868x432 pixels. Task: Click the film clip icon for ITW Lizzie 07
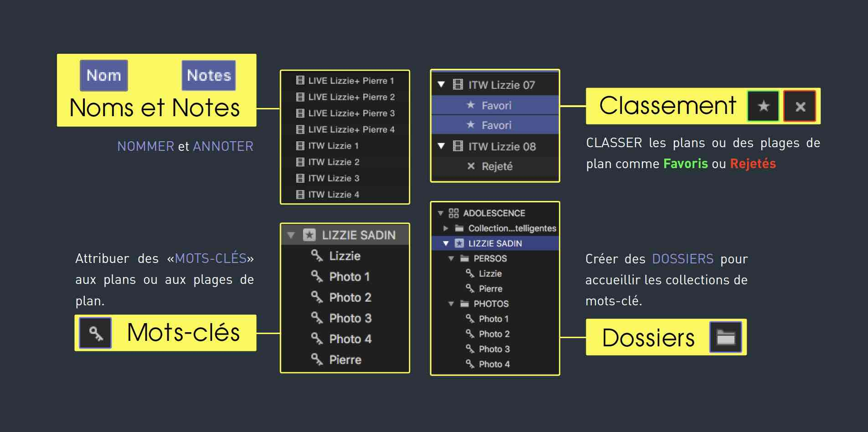pos(458,85)
